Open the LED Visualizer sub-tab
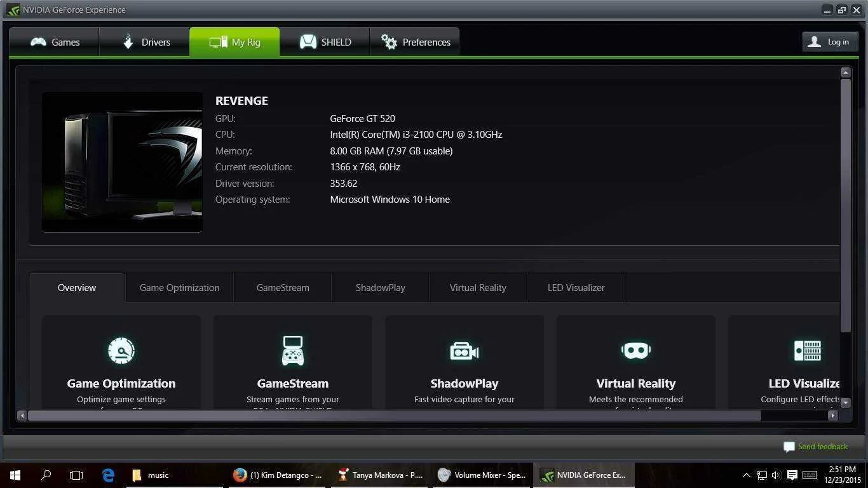This screenshot has width=868, height=488. 576,288
